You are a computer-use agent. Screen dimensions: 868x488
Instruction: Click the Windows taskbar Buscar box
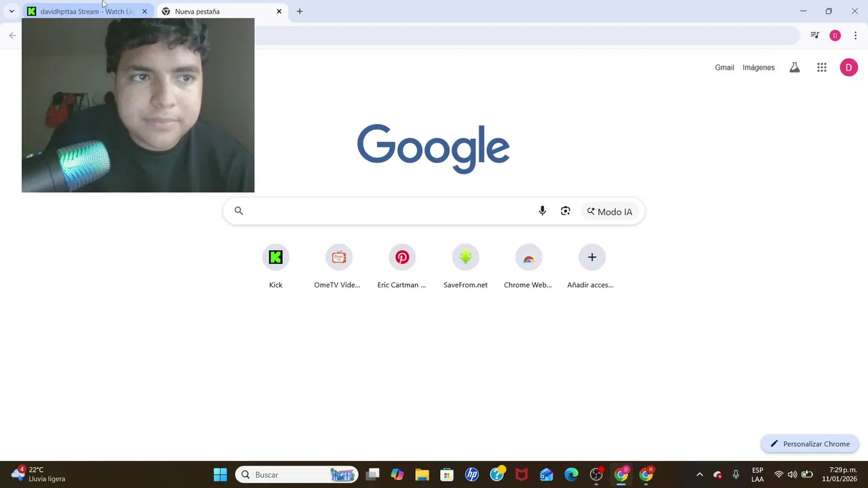click(297, 474)
